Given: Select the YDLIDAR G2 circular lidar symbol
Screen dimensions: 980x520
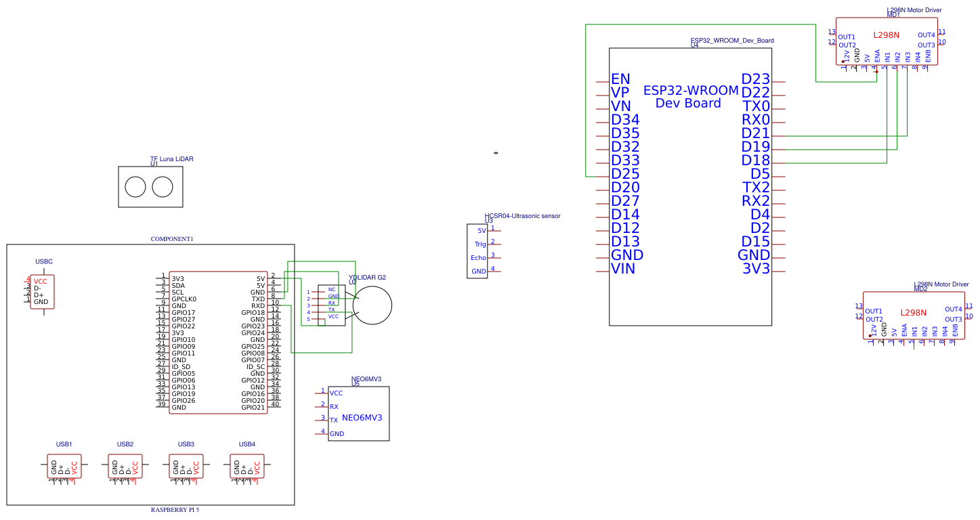Looking at the screenshot, I should 372,305.
